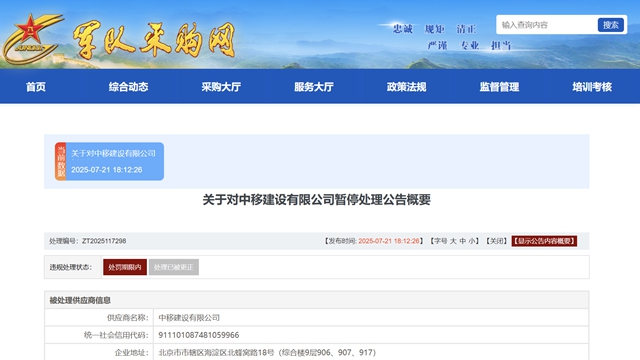Open the 综合动态 navigation item
This screenshot has width=640, height=360.
pyautogui.click(x=128, y=87)
